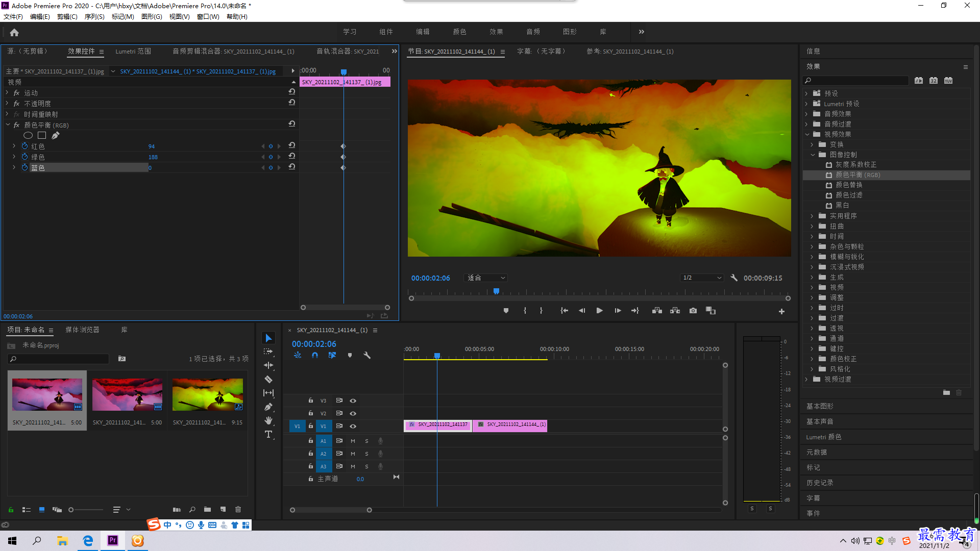The width and height of the screenshot is (980, 551).
Task: Toggle lock on track V1
Action: 310,426
